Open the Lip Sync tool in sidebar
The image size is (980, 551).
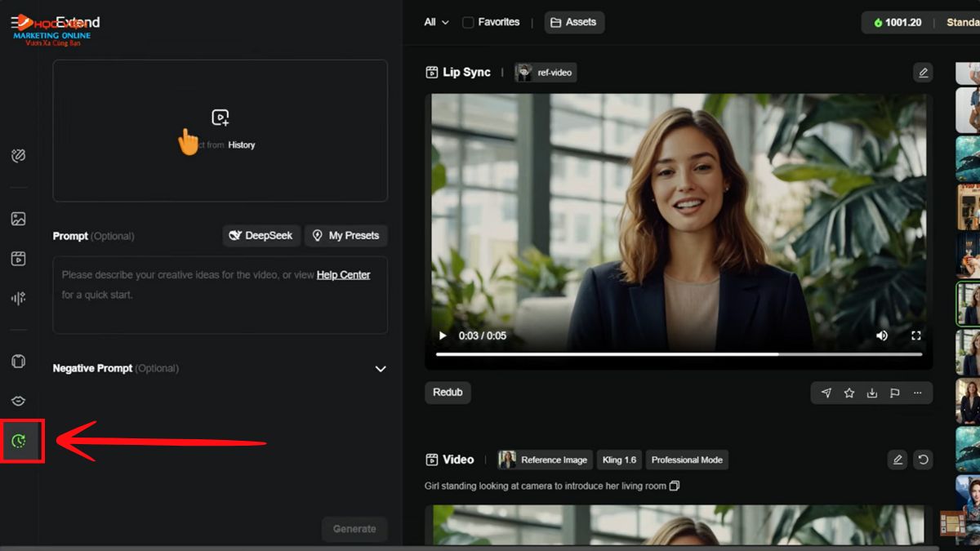pyautogui.click(x=19, y=401)
